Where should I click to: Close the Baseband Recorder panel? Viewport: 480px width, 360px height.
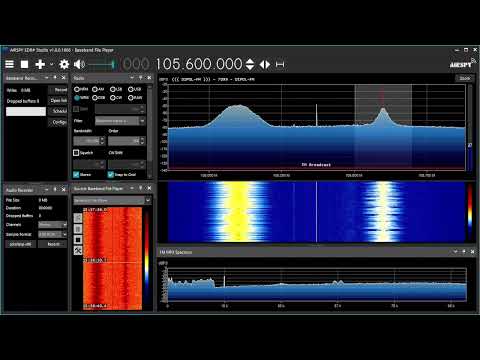pos(63,78)
